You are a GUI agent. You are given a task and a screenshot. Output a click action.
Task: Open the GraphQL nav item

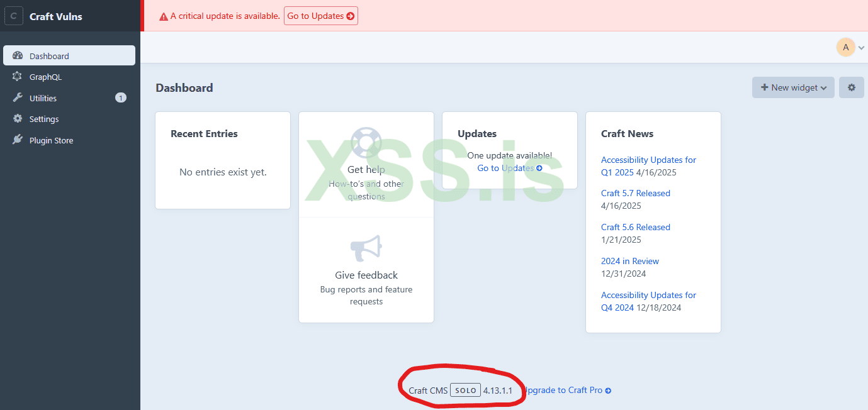point(69,77)
